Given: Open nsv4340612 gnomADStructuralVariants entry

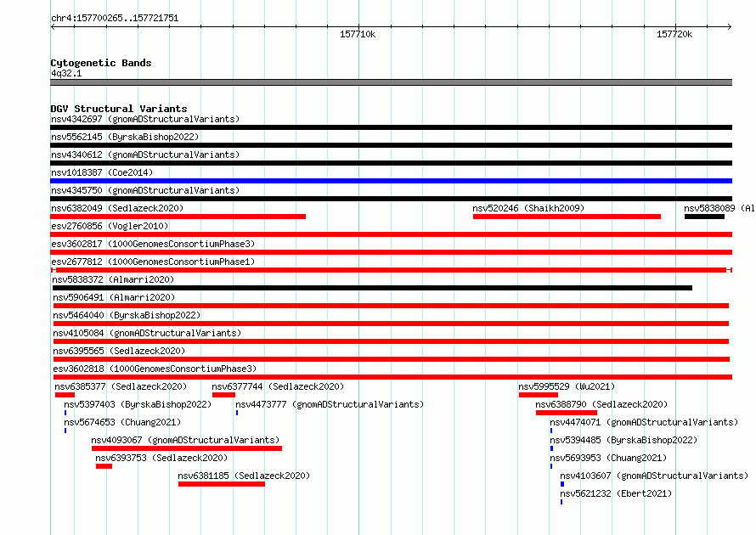Looking at the screenshot, I should [145, 155].
